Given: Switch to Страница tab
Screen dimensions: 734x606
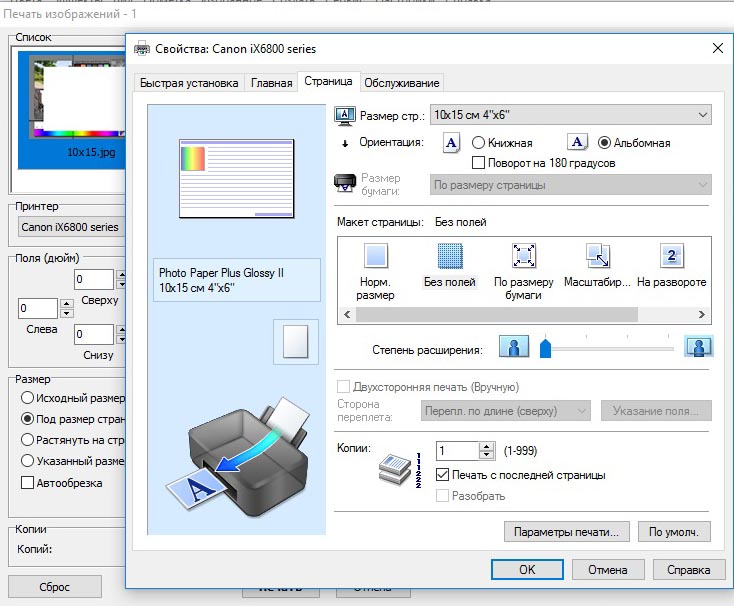Looking at the screenshot, I should [x=328, y=81].
